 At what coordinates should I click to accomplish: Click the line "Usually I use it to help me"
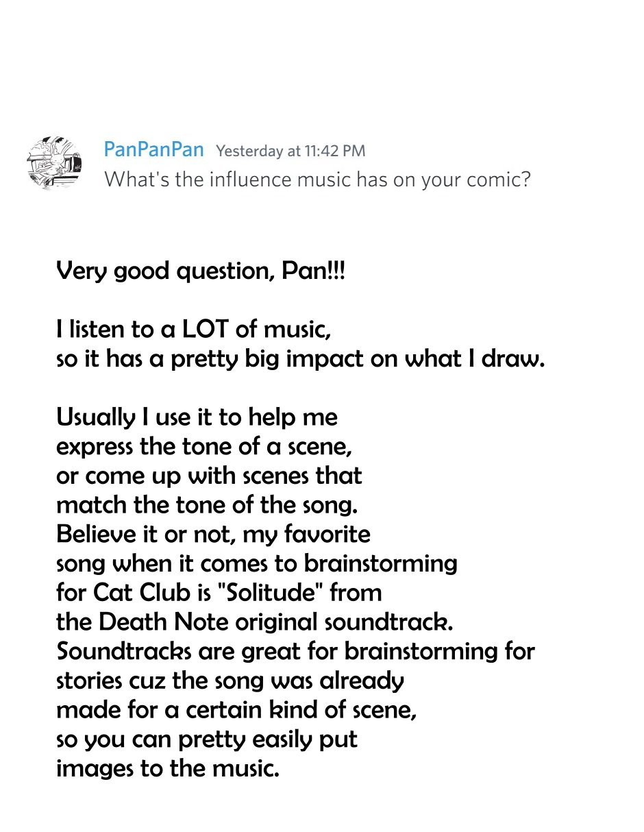197,417
